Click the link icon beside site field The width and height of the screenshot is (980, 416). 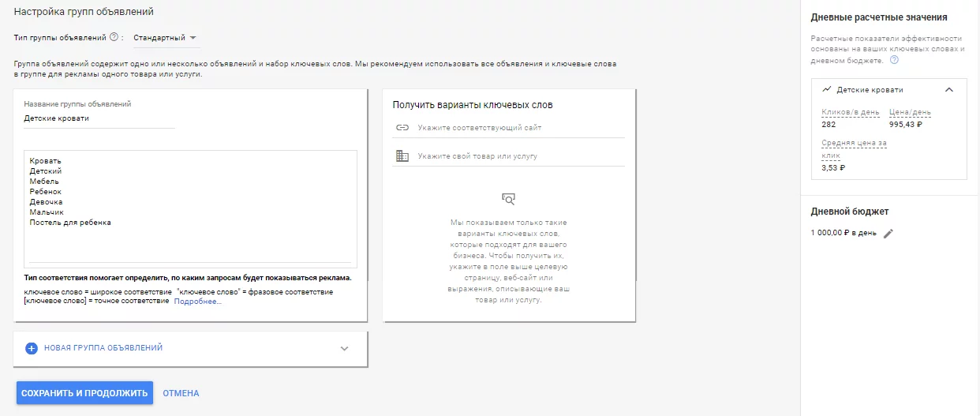pyautogui.click(x=402, y=128)
